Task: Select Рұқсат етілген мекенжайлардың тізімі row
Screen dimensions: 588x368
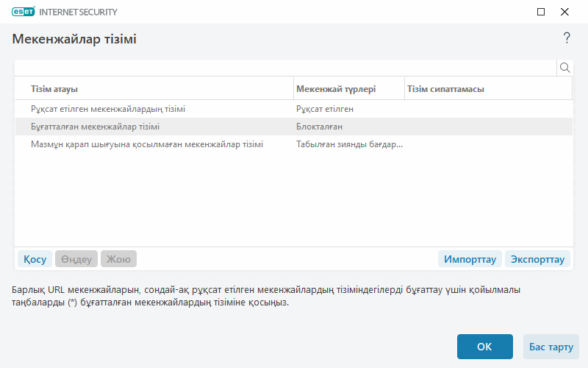Action: click(x=108, y=109)
